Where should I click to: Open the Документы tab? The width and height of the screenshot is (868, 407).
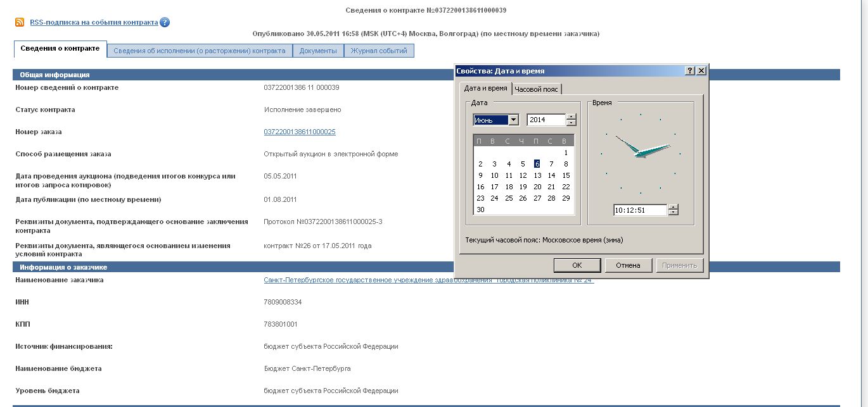point(318,51)
